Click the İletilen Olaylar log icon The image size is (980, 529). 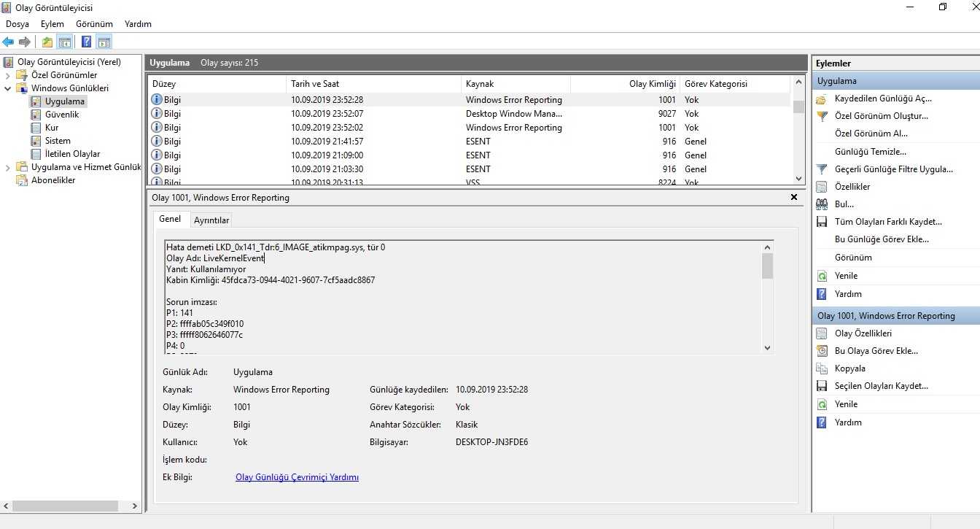pos(36,154)
